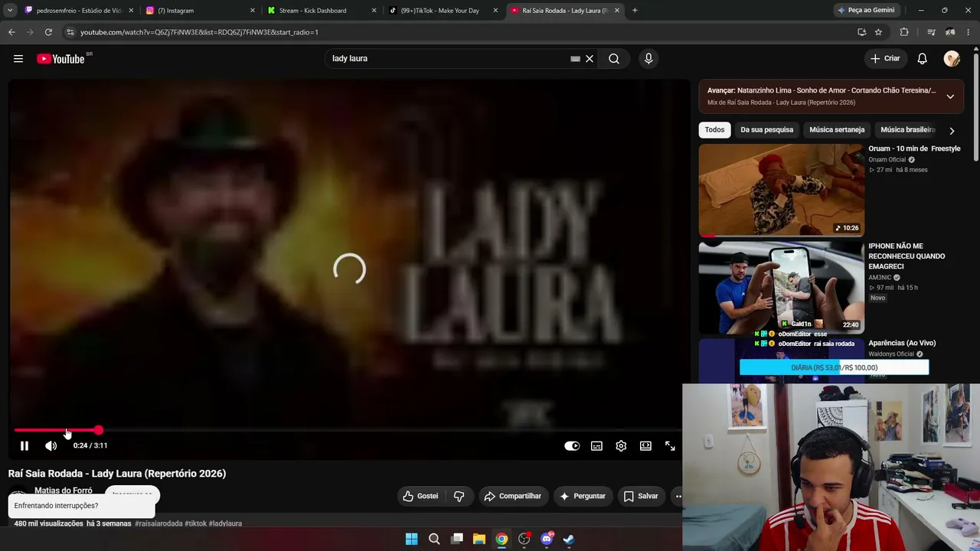This screenshot has width=980, height=551.
Task: Open the on-screen keyboard icon in search
Action: (575, 59)
